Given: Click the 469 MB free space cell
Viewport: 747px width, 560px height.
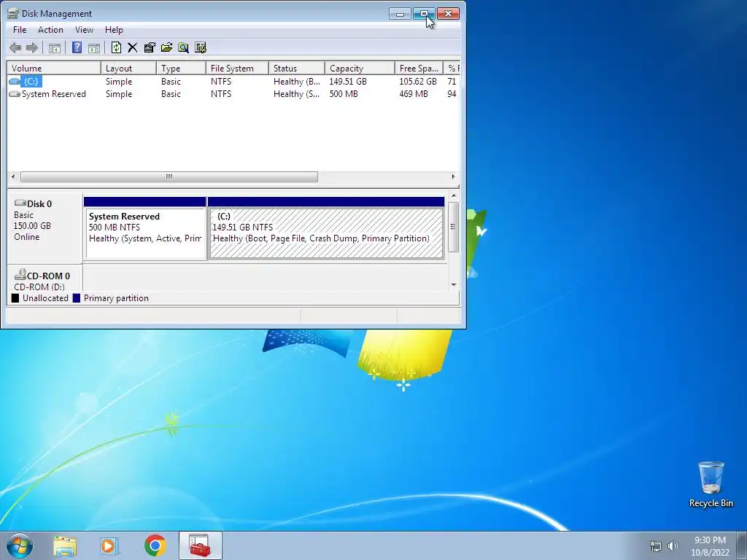Looking at the screenshot, I should [414, 94].
